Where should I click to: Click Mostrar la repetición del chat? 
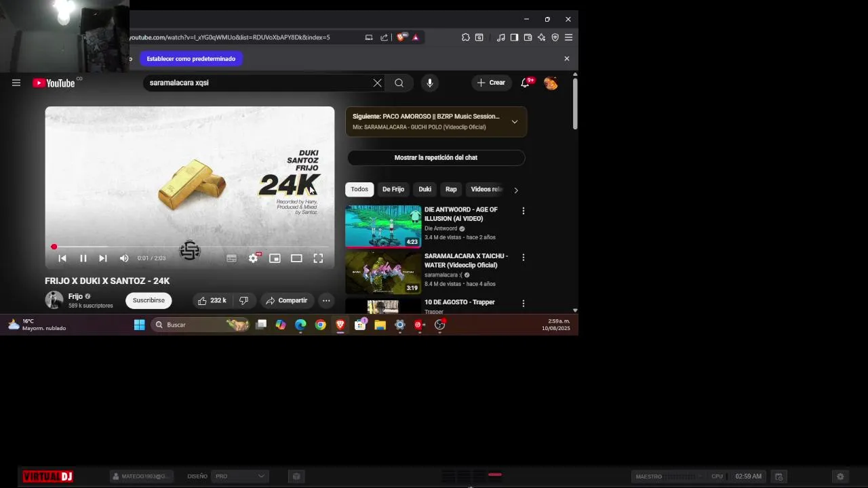pyautogui.click(x=436, y=157)
